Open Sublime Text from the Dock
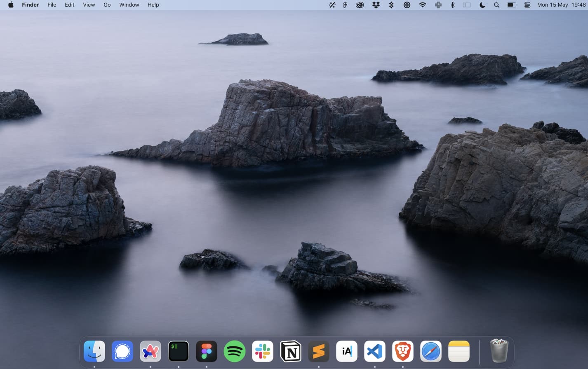 click(x=318, y=351)
